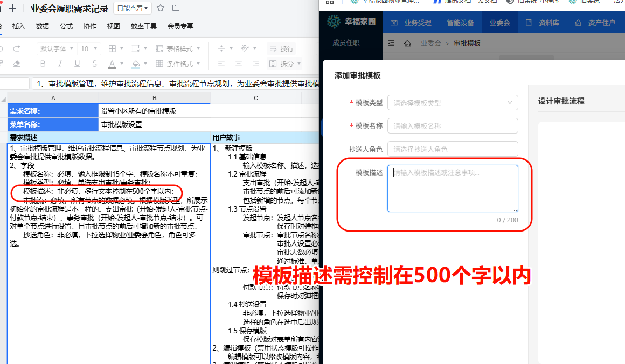Open the 模板类型 template type dropdown
The height and width of the screenshot is (364, 625).
(453, 102)
